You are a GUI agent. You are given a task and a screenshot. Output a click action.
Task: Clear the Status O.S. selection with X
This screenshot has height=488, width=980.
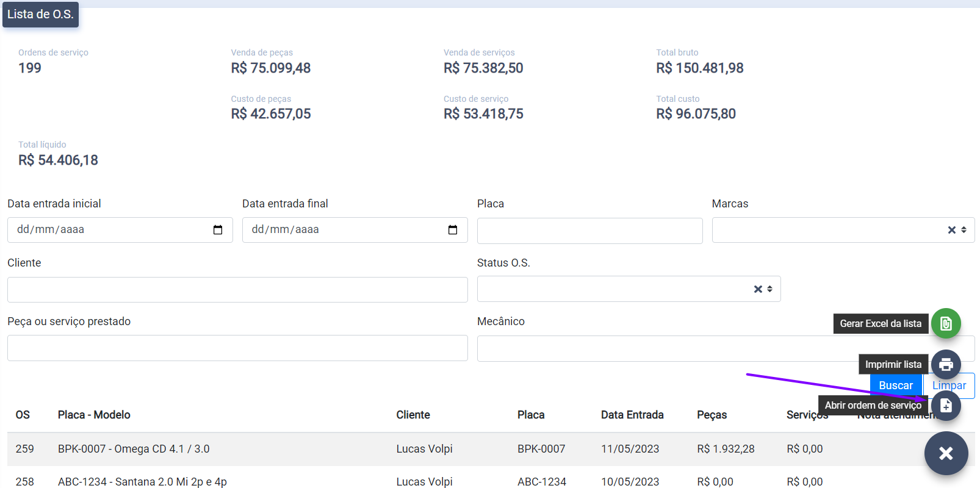pyautogui.click(x=758, y=289)
